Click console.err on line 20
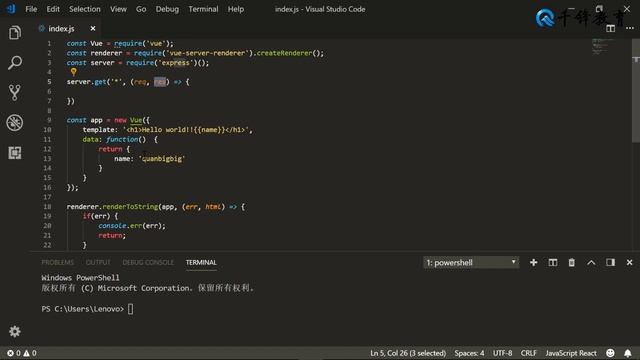Viewport: 640px width, 360px height. [121, 226]
